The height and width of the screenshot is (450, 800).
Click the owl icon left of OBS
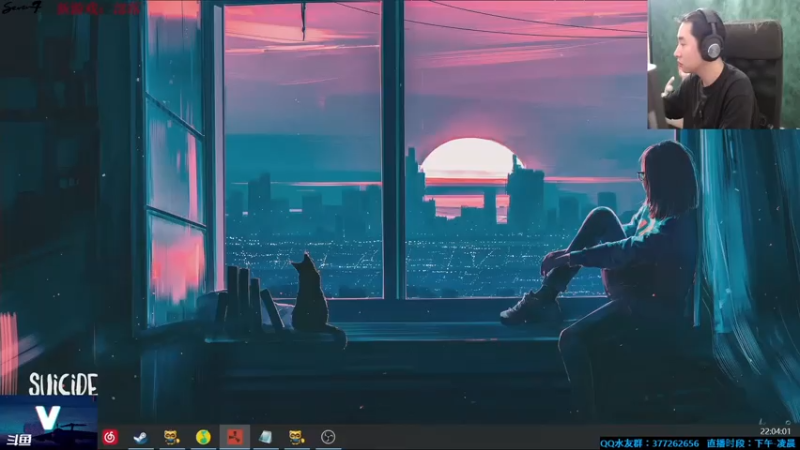click(296, 437)
